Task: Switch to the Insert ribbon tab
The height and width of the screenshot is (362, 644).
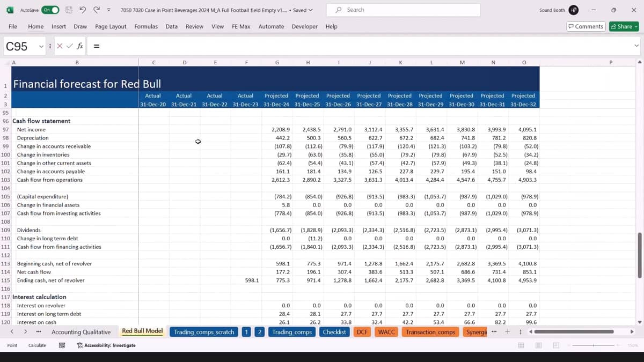Action: (58, 26)
